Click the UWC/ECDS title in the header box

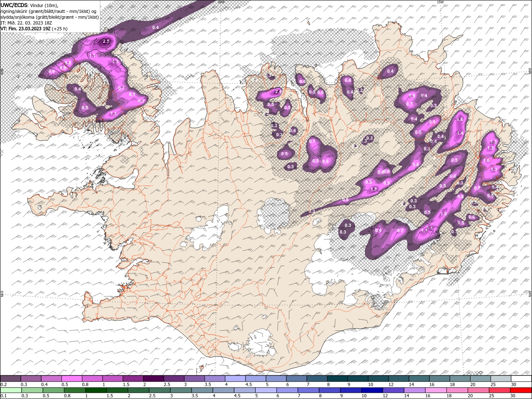point(14,5)
